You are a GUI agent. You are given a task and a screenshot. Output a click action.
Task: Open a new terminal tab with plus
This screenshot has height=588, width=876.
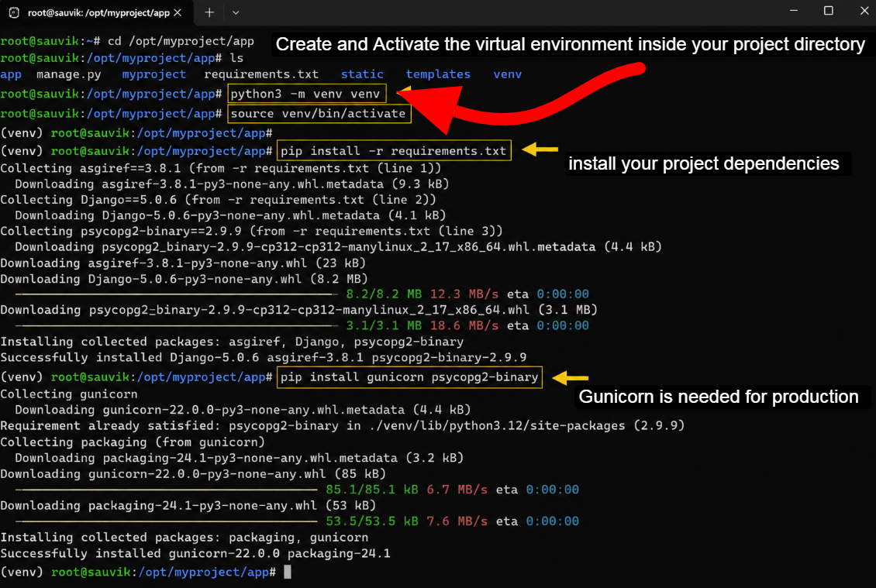209,12
